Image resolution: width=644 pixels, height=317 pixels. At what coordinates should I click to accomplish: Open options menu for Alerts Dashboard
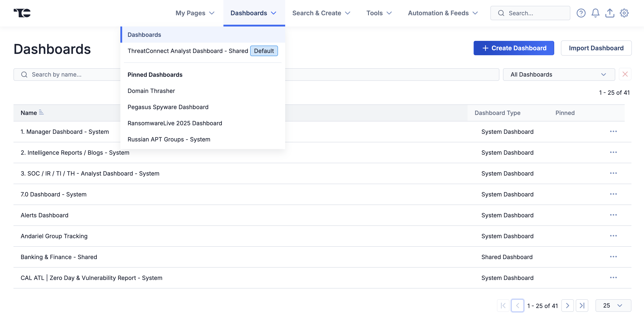pos(613,215)
